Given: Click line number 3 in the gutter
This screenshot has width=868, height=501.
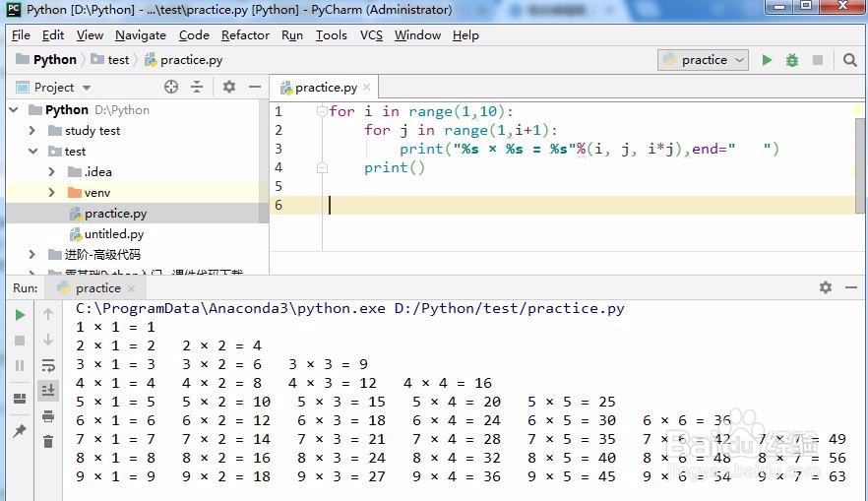Looking at the screenshot, I should coord(279,149).
